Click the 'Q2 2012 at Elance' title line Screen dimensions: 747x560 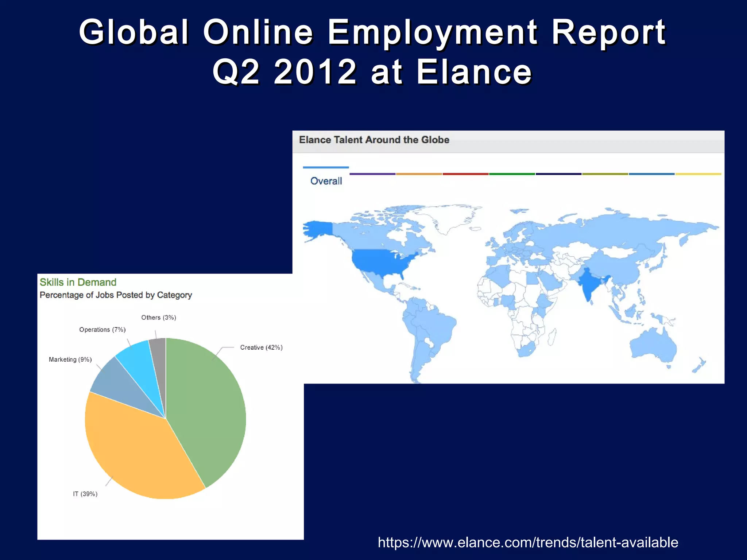coord(372,71)
